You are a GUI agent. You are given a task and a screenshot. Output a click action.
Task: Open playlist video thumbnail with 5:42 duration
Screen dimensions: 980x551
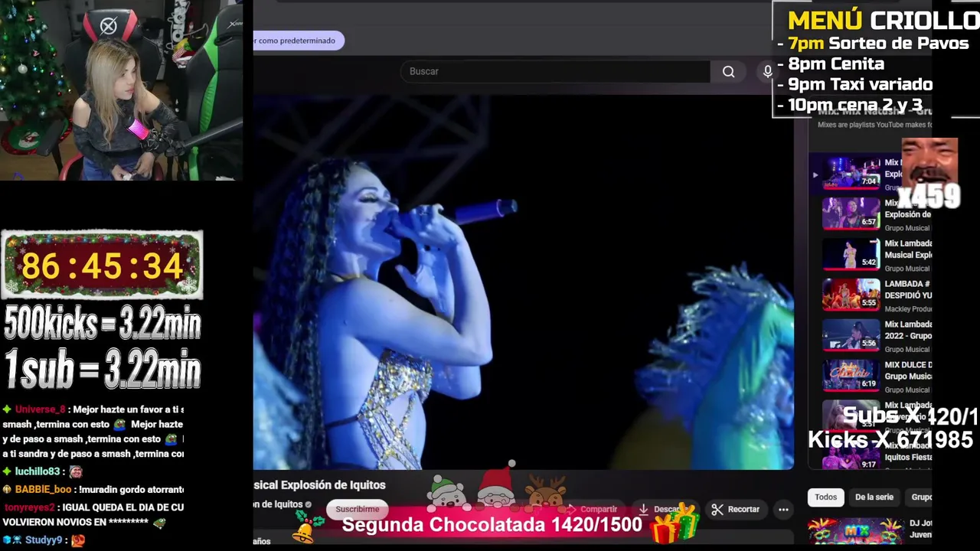click(x=851, y=253)
